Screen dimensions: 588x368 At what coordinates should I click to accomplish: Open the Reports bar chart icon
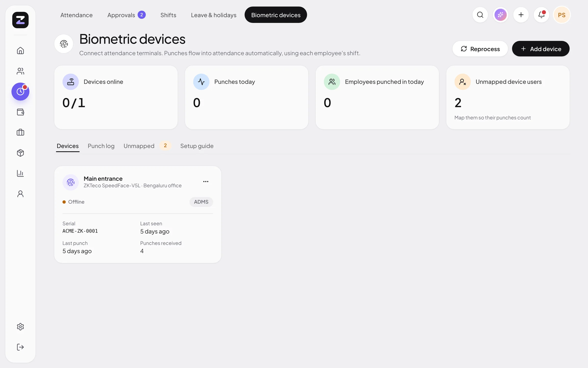20,173
